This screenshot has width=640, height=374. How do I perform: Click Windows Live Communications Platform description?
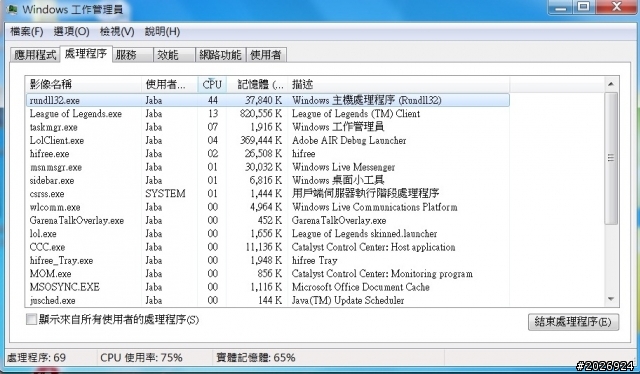(374, 207)
